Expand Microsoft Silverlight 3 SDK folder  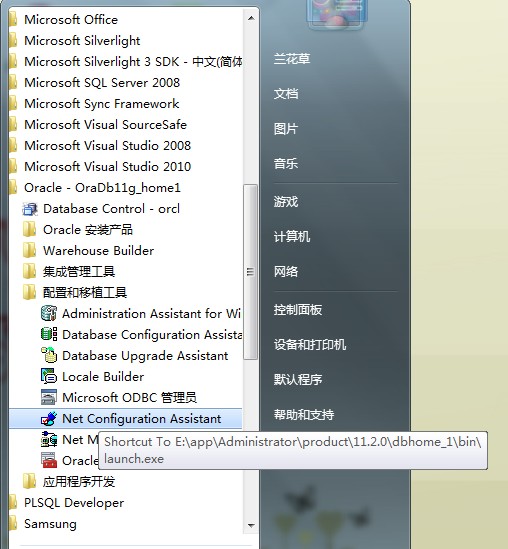125,62
